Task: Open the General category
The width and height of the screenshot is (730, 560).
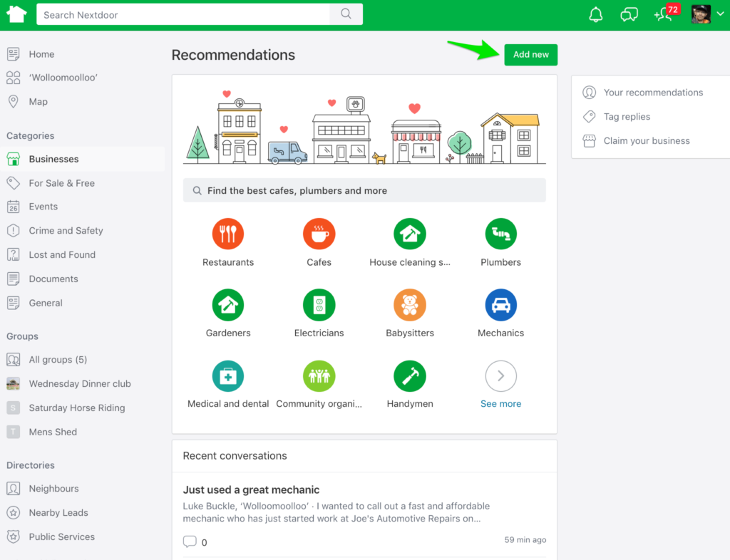Action: (x=46, y=304)
